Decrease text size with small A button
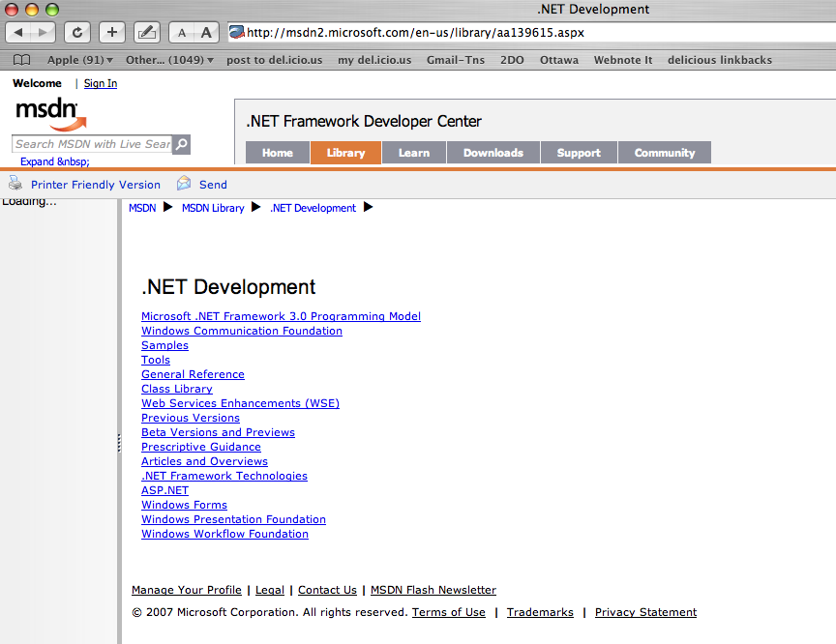The image size is (836, 644). coord(181,33)
